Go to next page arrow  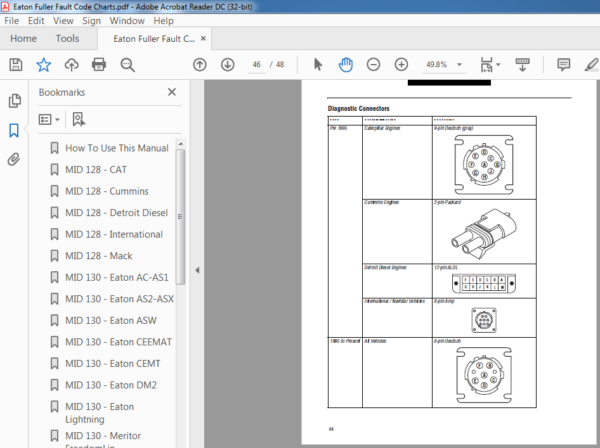coord(227,65)
